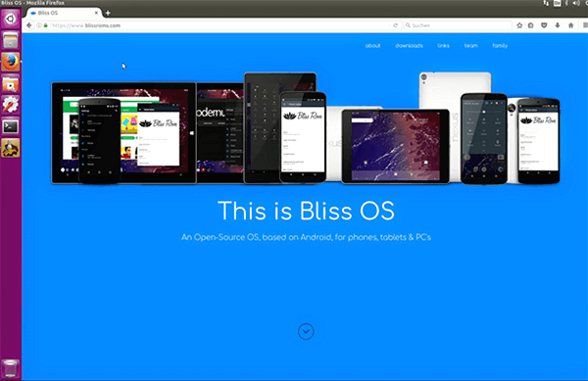Open the team nav link
The image size is (588, 381).
click(471, 46)
